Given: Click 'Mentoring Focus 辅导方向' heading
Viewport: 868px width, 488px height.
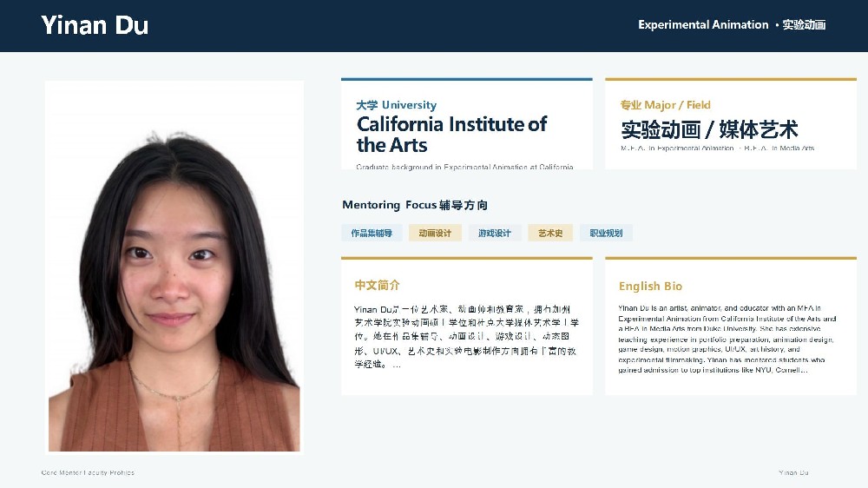Looking at the screenshot, I should pyautogui.click(x=415, y=205).
